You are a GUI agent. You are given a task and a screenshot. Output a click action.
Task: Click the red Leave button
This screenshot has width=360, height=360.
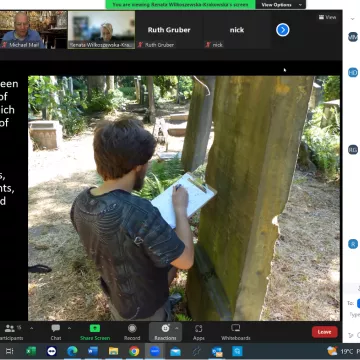click(x=325, y=332)
